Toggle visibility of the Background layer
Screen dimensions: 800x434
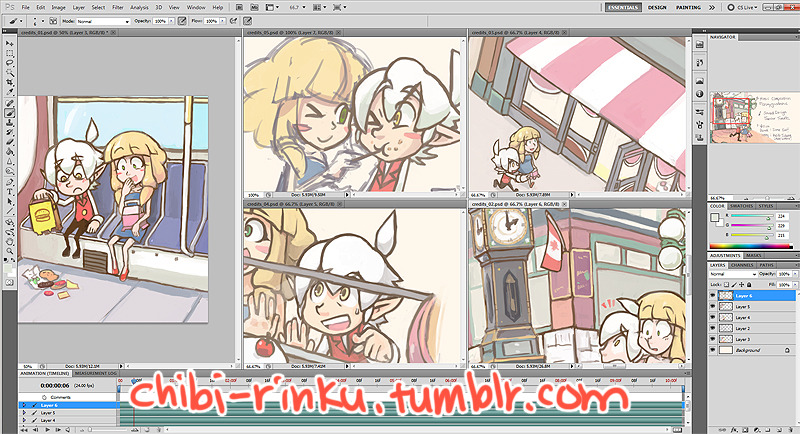pos(711,351)
